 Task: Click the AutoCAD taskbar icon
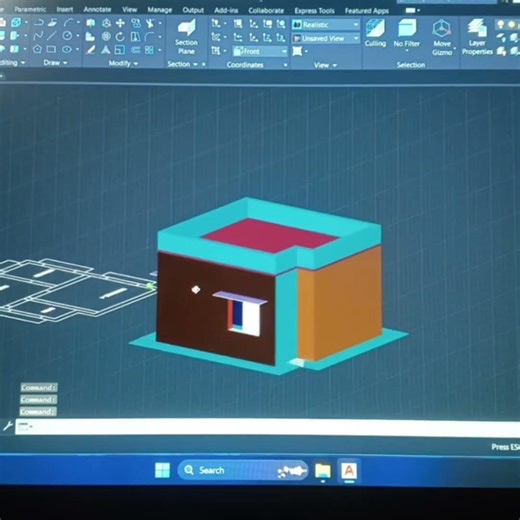coord(349,471)
